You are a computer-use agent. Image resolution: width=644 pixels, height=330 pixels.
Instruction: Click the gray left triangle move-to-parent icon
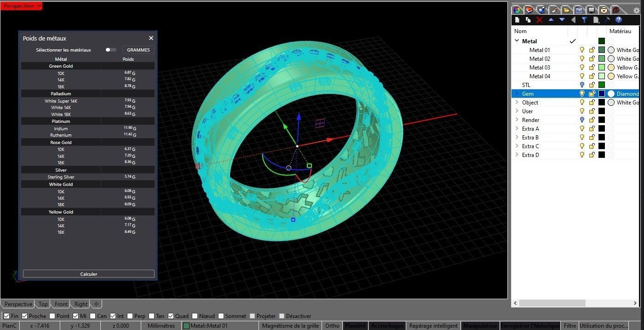point(573,20)
